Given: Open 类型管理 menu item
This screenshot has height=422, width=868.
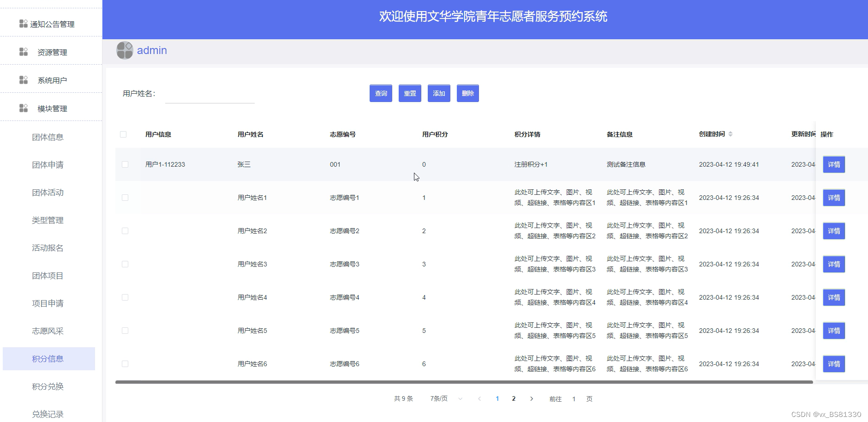Looking at the screenshot, I should pos(48,220).
